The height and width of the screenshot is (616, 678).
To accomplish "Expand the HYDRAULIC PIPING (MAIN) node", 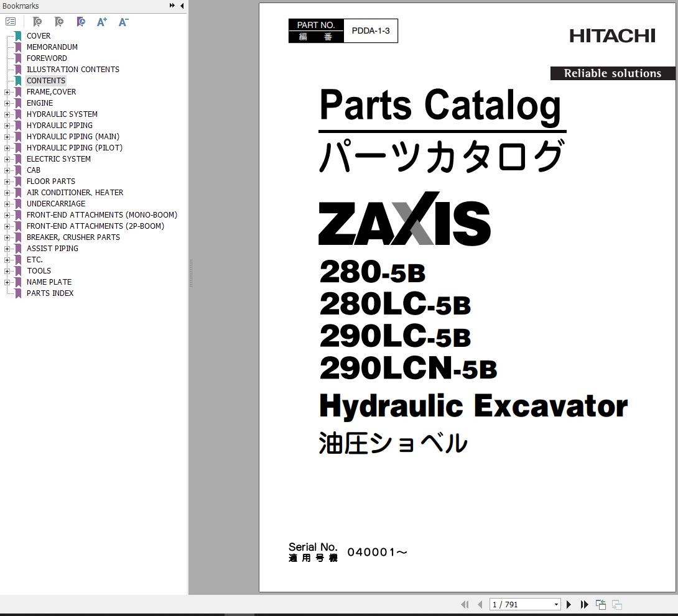I will tap(7, 137).
